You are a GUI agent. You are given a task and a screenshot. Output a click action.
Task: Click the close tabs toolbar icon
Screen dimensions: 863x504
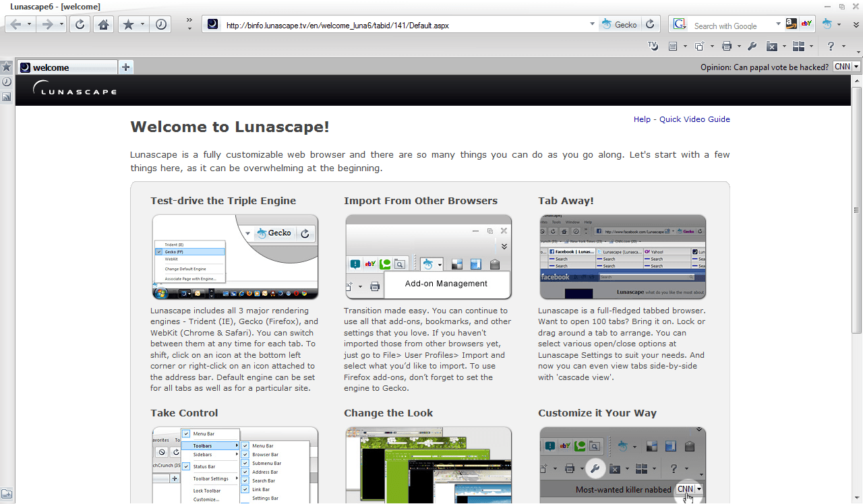[773, 46]
